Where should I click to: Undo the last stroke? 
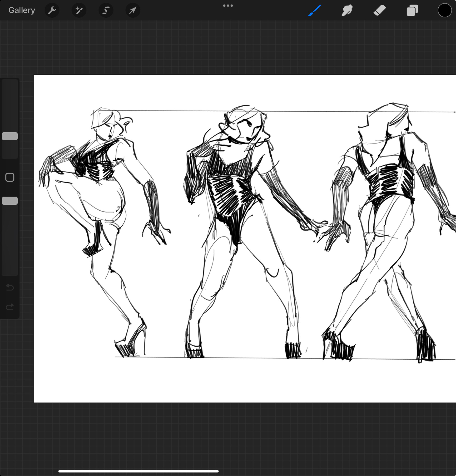tap(10, 287)
